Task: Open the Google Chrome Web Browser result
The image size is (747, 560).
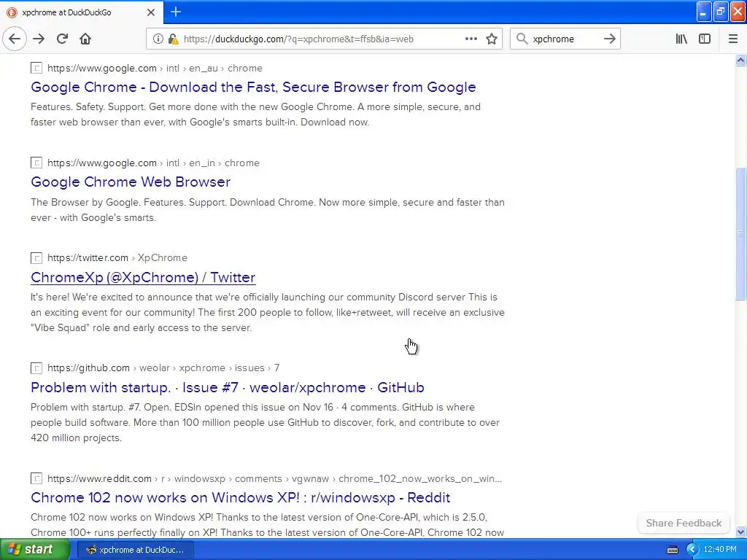Action: [131, 182]
